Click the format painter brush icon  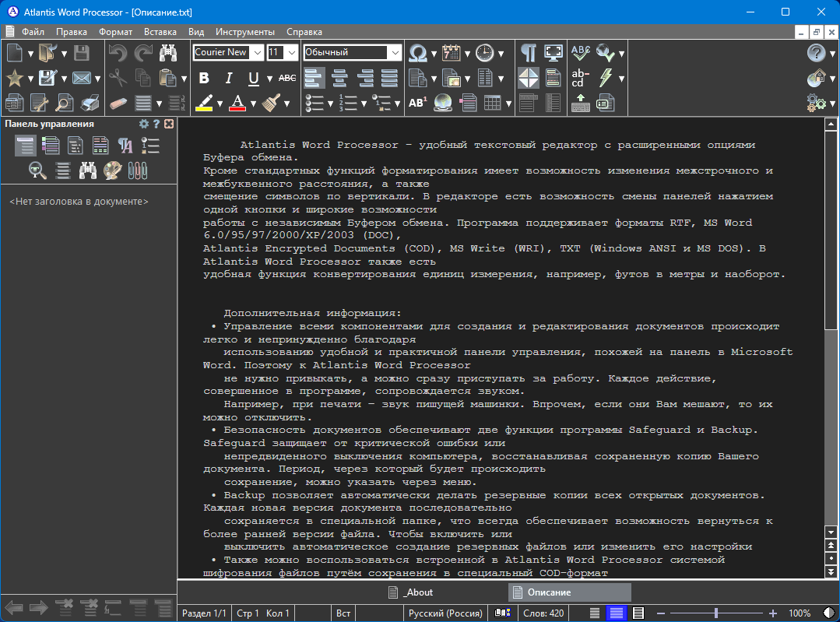point(271,103)
